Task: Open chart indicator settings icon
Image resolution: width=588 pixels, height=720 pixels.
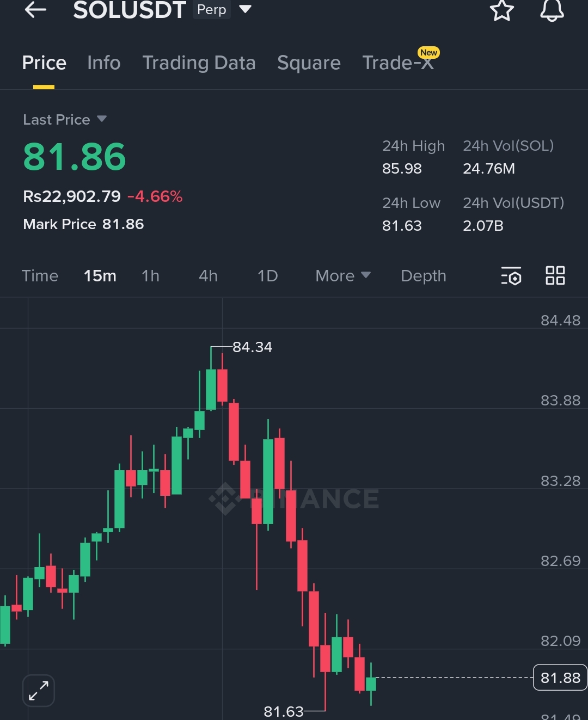Action: [511, 276]
